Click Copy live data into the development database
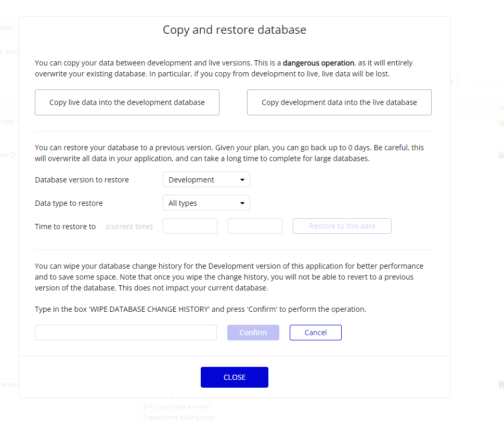This screenshot has height=423, width=504. click(x=127, y=102)
